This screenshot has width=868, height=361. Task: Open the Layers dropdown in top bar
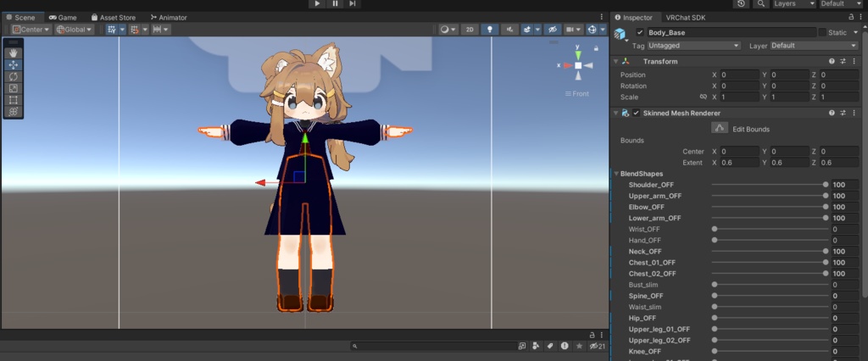click(794, 3)
